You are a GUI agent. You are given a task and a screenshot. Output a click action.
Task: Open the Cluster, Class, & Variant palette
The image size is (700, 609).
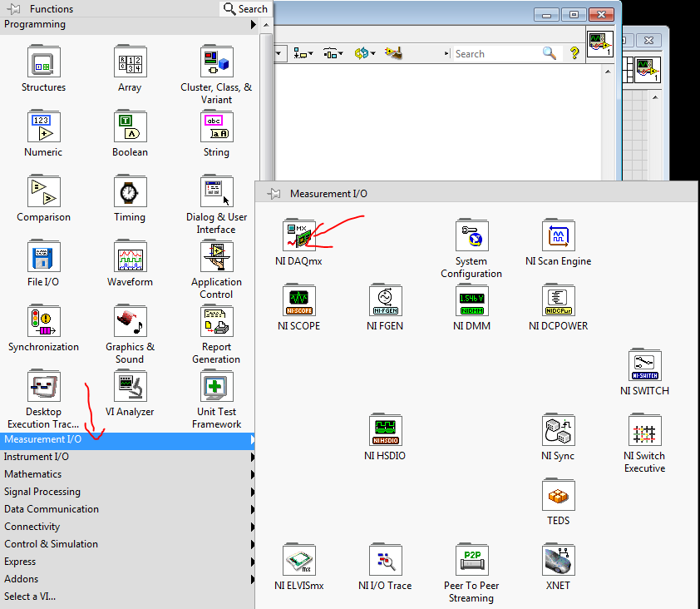[x=216, y=62]
